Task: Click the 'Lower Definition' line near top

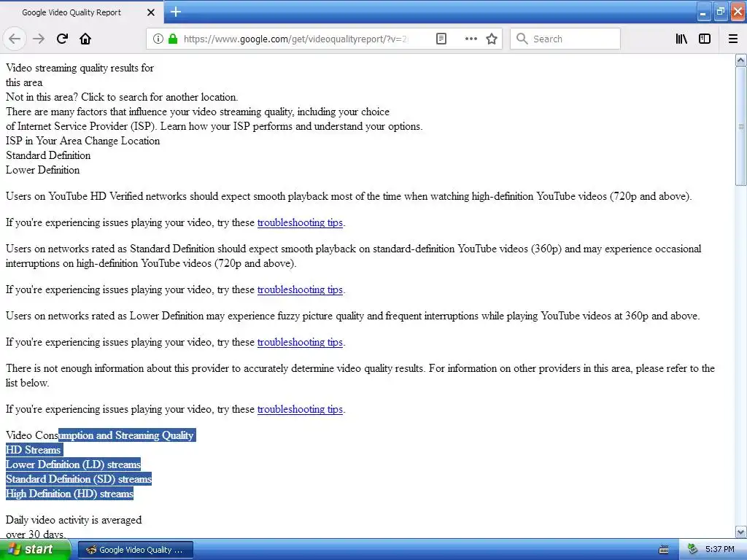Action: point(43,170)
